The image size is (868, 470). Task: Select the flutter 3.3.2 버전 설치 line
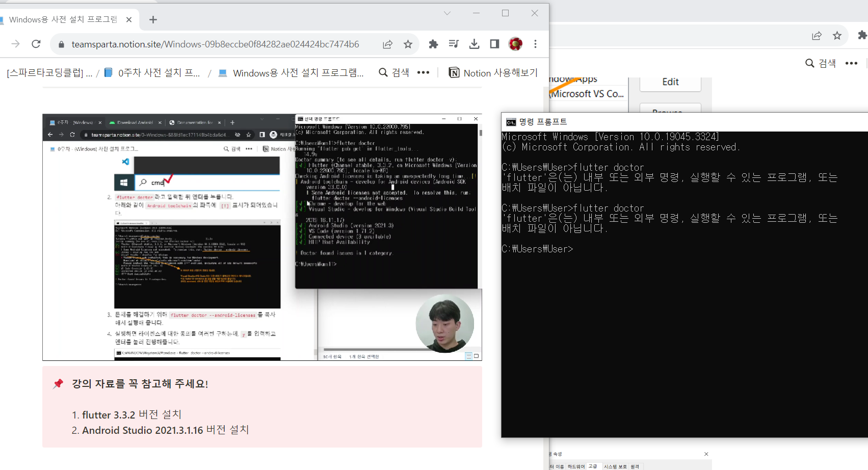point(131,414)
